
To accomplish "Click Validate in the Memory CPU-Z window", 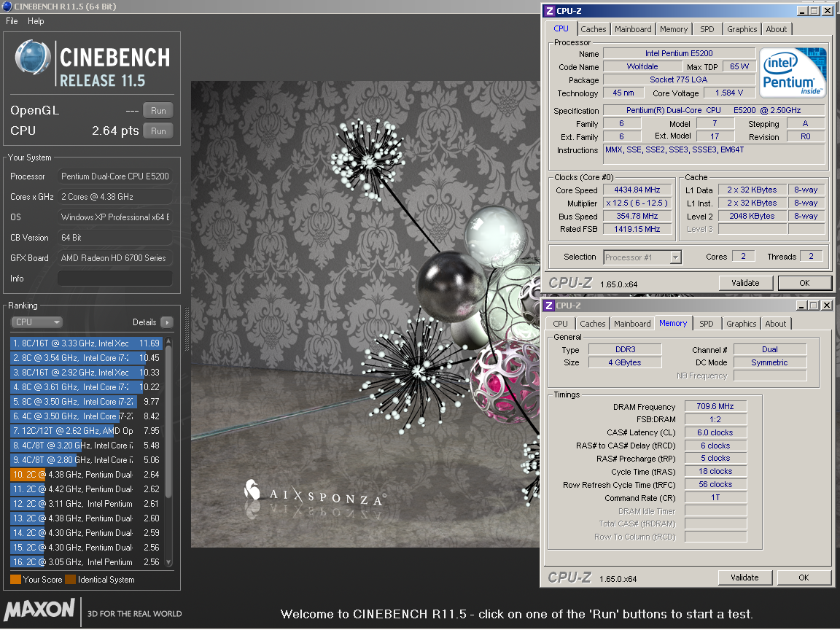I will (x=745, y=577).
